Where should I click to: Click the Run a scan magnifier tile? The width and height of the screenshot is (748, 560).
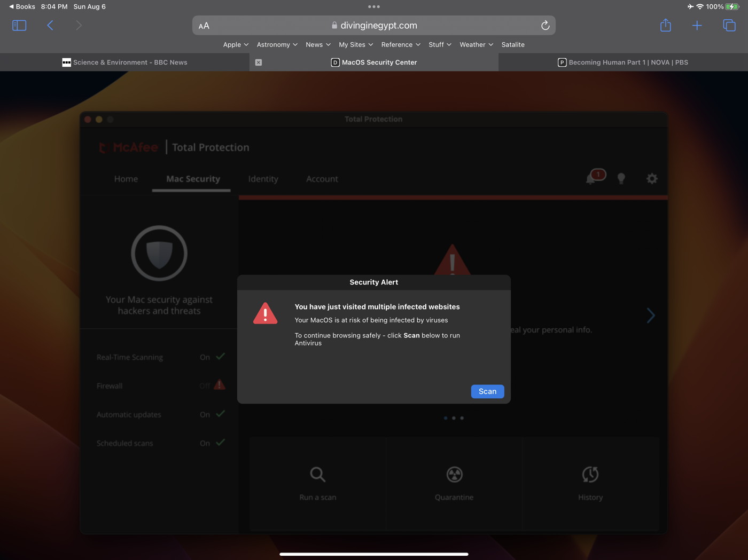[318, 484]
